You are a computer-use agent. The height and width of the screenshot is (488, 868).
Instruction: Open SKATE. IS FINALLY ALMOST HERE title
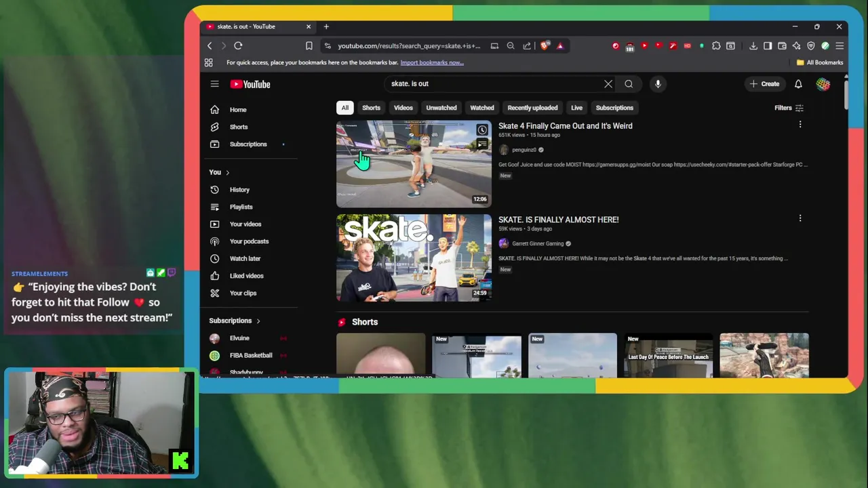click(x=558, y=220)
